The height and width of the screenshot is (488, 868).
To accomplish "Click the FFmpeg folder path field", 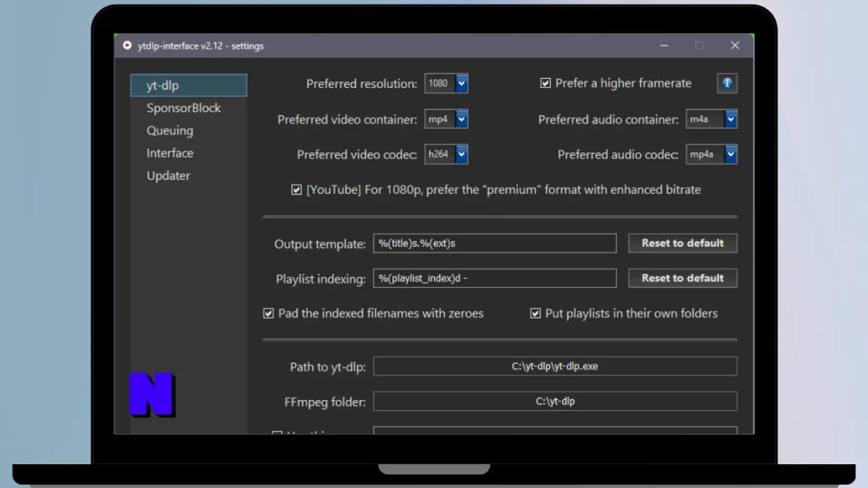I will point(554,401).
